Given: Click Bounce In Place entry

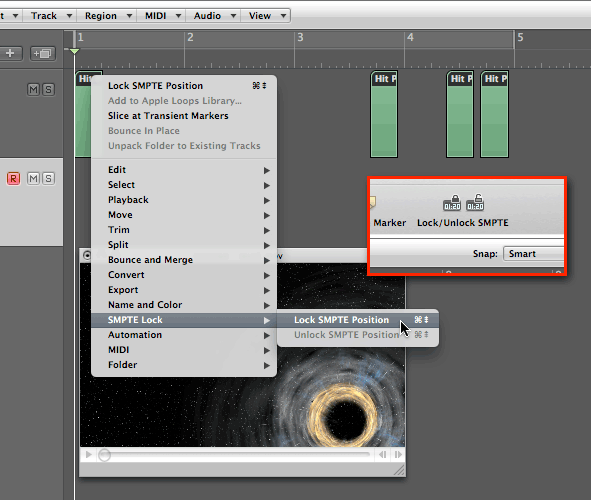Looking at the screenshot, I should point(184,131).
